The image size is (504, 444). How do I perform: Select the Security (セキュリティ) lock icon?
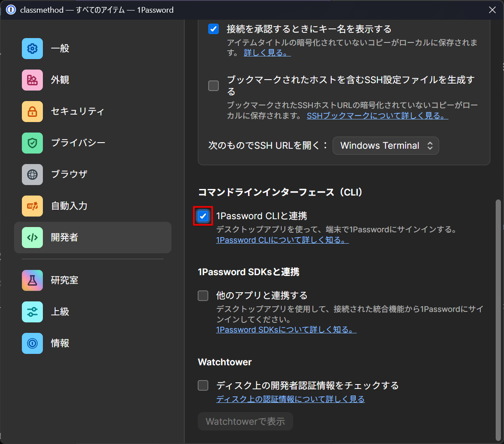pos(32,112)
